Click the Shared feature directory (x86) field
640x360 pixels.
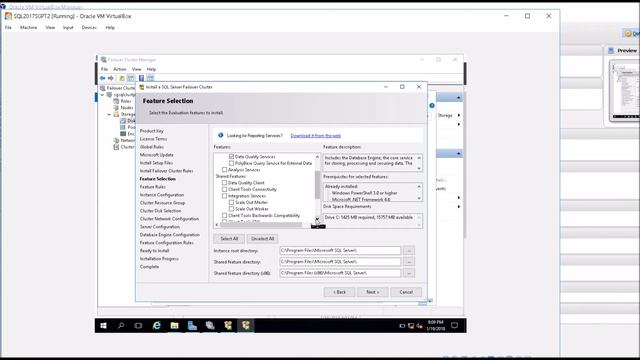point(340,273)
